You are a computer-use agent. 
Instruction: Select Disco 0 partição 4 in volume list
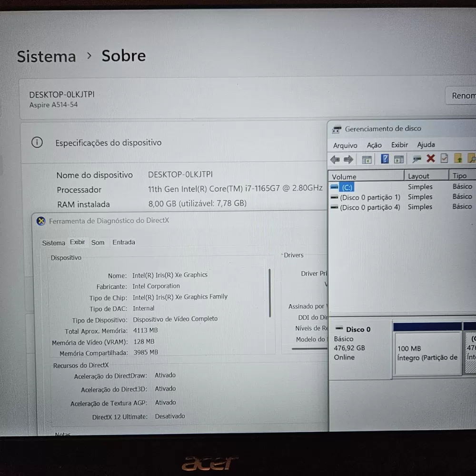pos(369,208)
